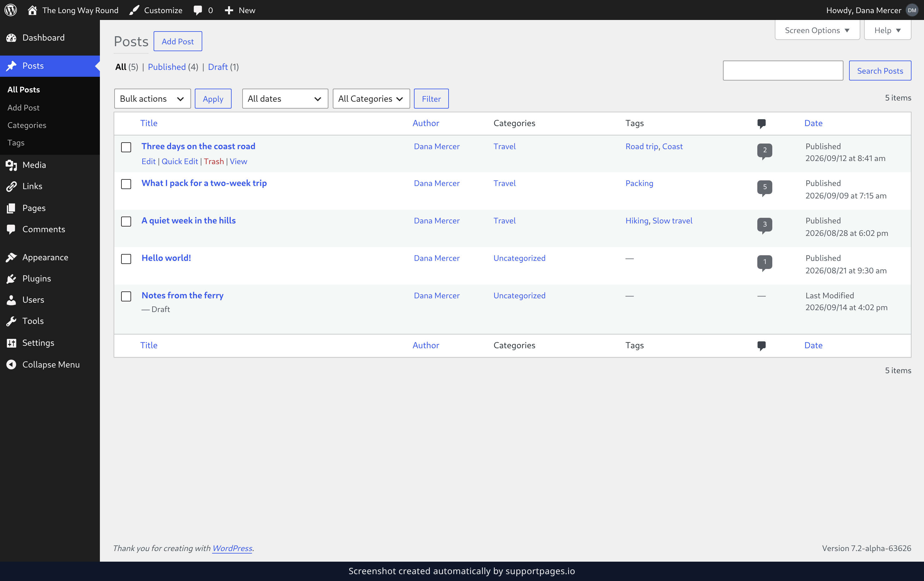924x581 pixels.
Task: Click the Links chain icon
Action: point(11,186)
